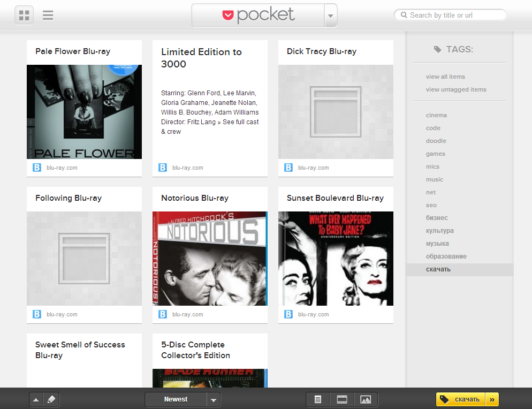The height and width of the screenshot is (409, 532).
Task: Click the Newest sort button
Action: (x=176, y=399)
